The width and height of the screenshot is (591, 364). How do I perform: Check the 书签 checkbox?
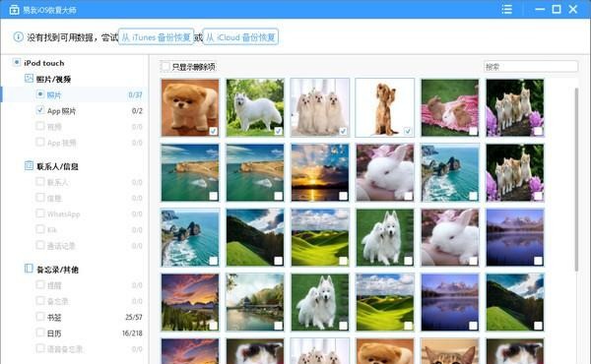coord(40,317)
